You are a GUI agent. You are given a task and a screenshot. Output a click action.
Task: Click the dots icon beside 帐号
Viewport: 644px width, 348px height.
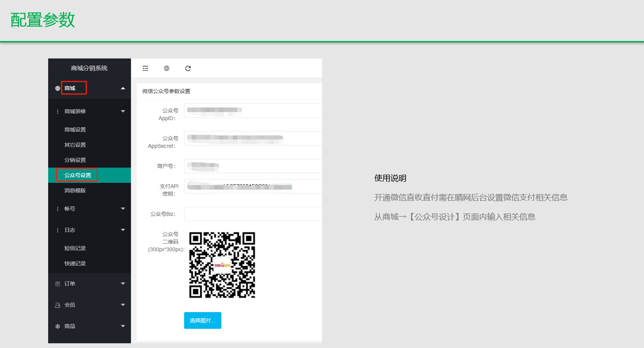click(58, 209)
